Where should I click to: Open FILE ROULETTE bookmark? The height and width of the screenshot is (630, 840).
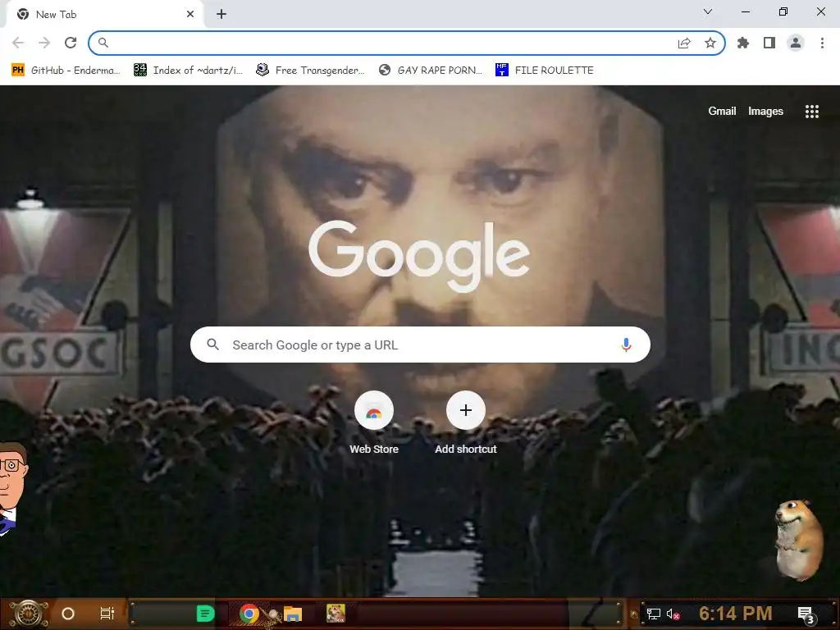[545, 71]
